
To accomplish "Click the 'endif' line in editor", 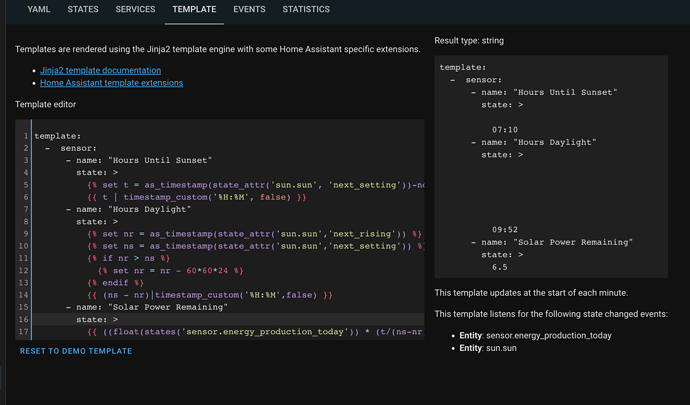I will (x=115, y=283).
